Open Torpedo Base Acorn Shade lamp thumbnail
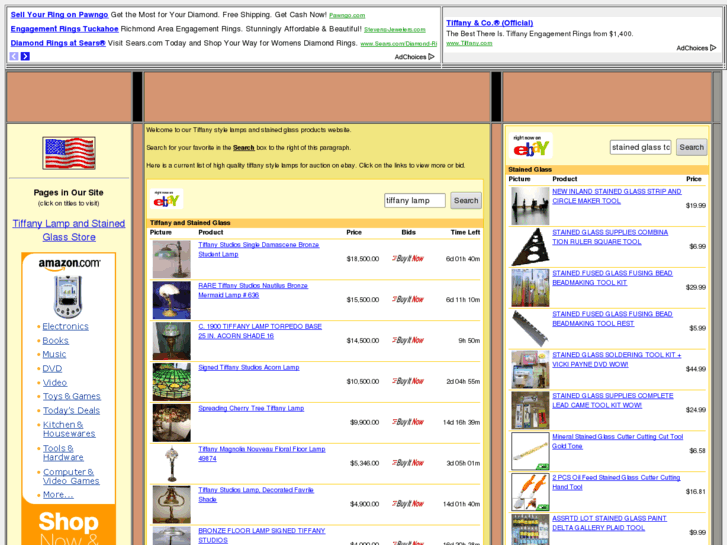Screen dimensions: 727x545 pos(172,341)
